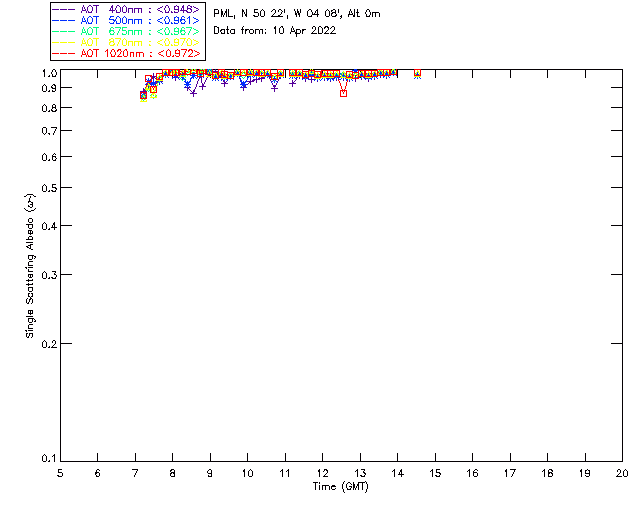Click the x-axis tick label 13

pos(360,473)
